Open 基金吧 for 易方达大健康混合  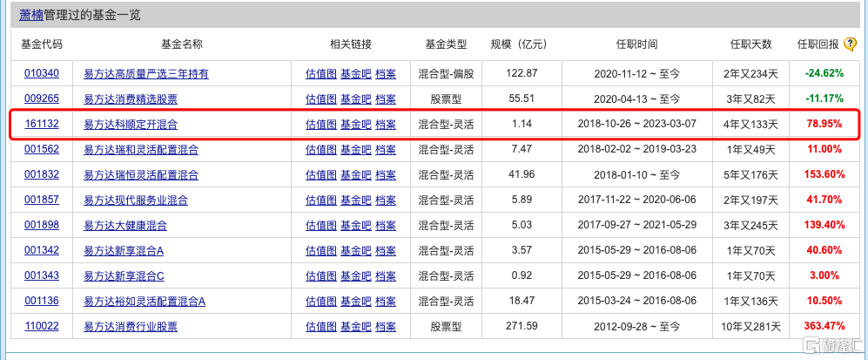tap(355, 226)
